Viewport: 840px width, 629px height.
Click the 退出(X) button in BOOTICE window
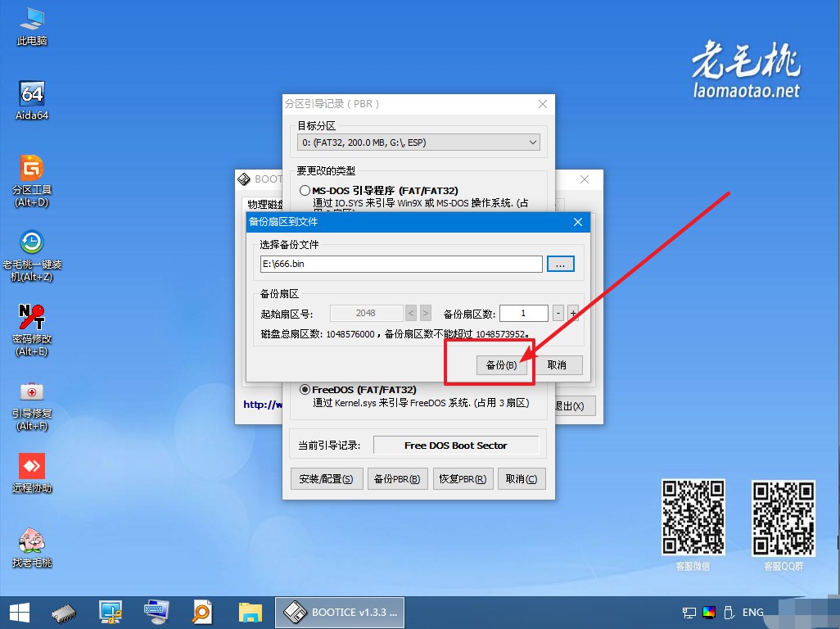click(x=575, y=406)
